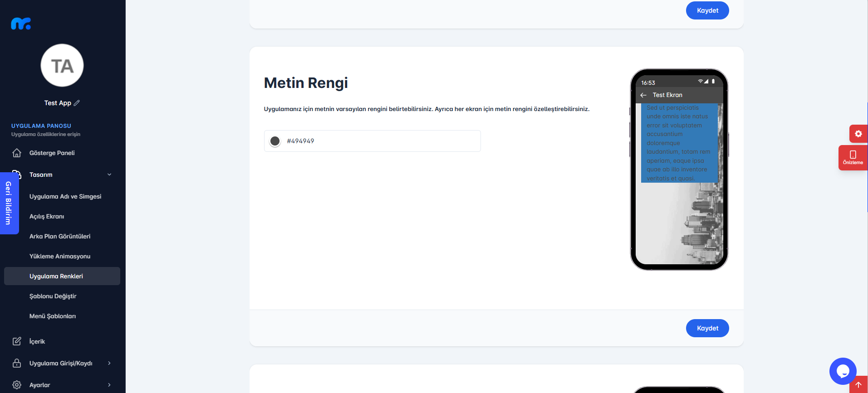Open the red settings gear button
The width and height of the screenshot is (868, 393).
(858, 134)
